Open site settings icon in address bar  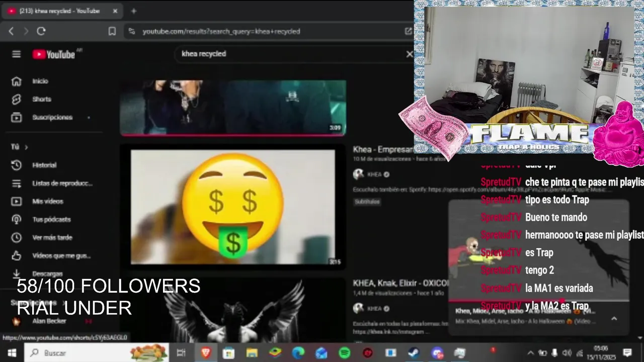pos(132,31)
